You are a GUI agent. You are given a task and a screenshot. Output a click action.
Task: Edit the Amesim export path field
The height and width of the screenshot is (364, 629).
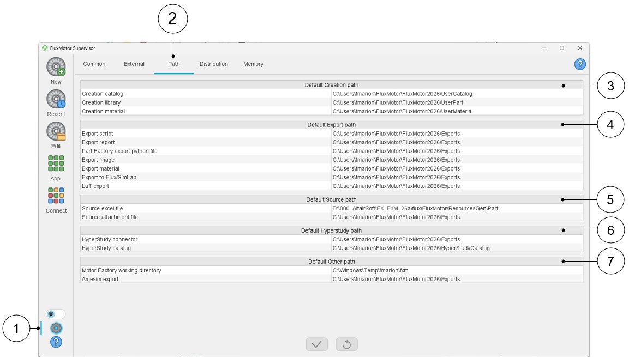pyautogui.click(x=457, y=280)
